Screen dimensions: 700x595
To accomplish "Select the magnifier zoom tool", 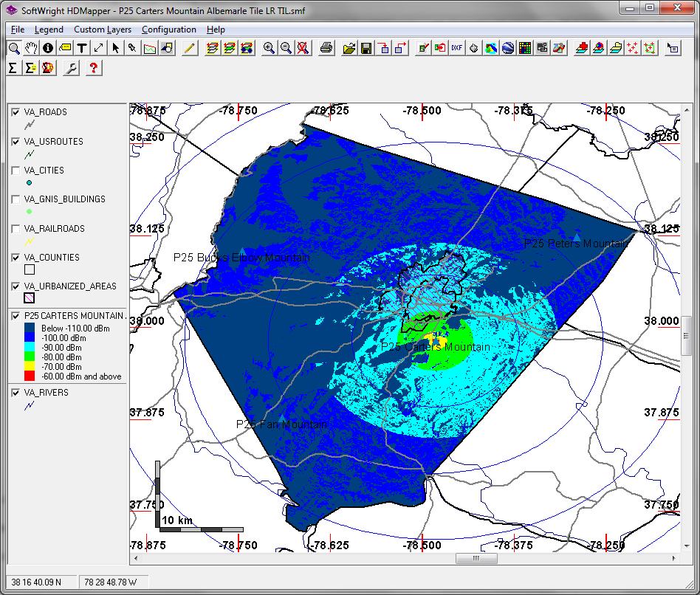I will click(14, 48).
